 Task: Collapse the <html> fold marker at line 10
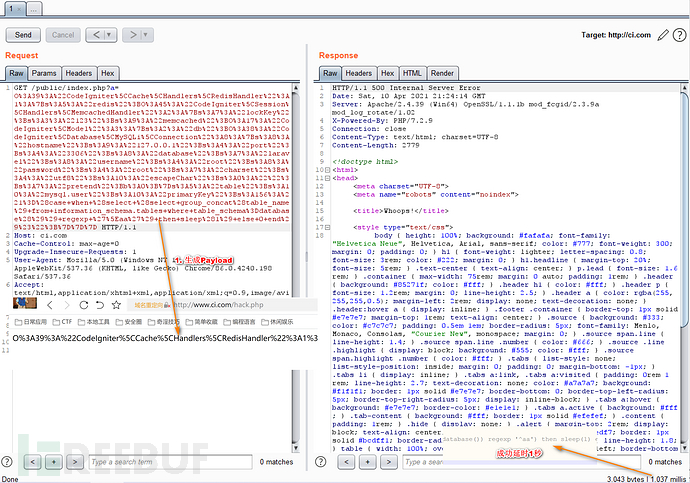(x=327, y=170)
